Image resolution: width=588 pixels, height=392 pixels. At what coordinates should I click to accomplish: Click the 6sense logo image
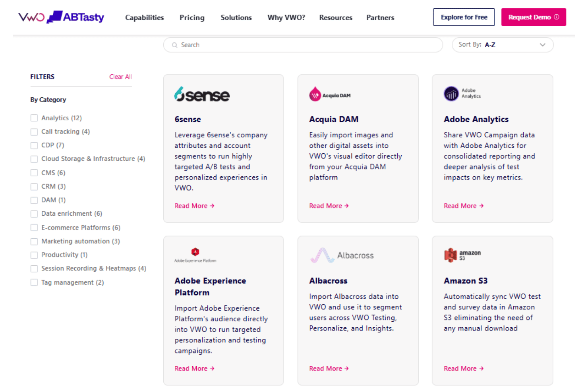point(202,95)
